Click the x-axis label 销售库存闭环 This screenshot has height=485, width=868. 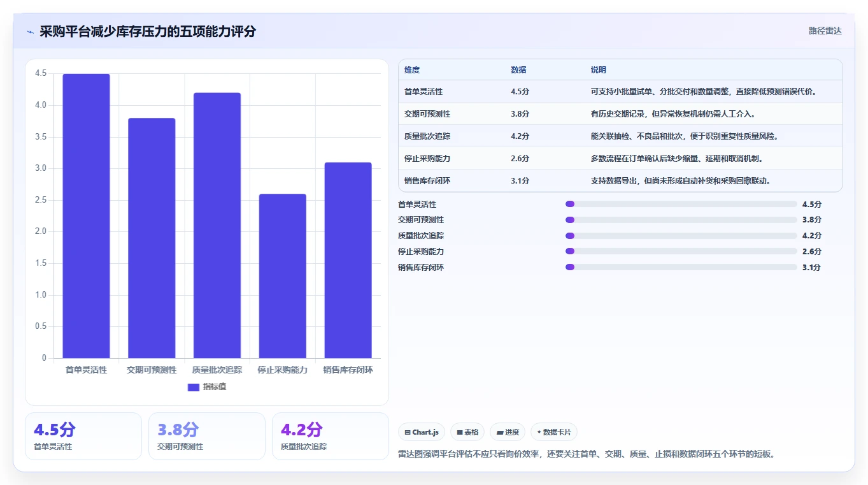[x=348, y=370]
